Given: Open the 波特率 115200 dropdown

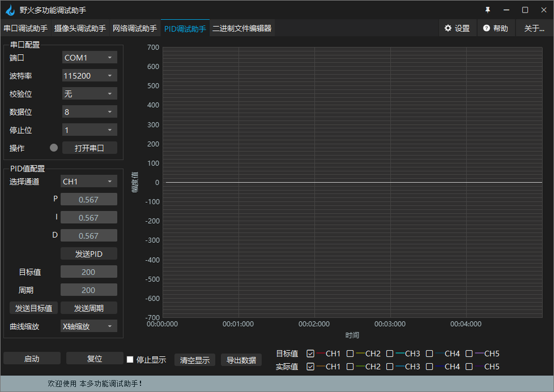Looking at the screenshot, I should [x=89, y=76].
